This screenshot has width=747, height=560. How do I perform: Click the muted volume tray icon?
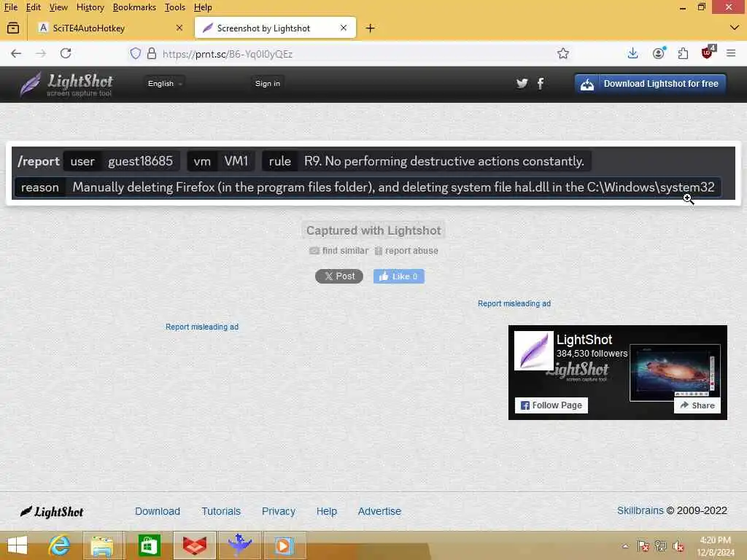click(678, 545)
